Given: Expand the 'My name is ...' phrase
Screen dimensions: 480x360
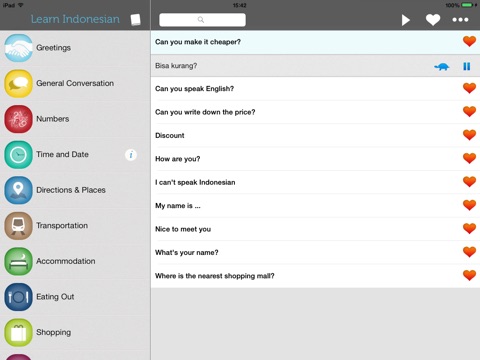Looking at the screenshot, I should (315, 206).
